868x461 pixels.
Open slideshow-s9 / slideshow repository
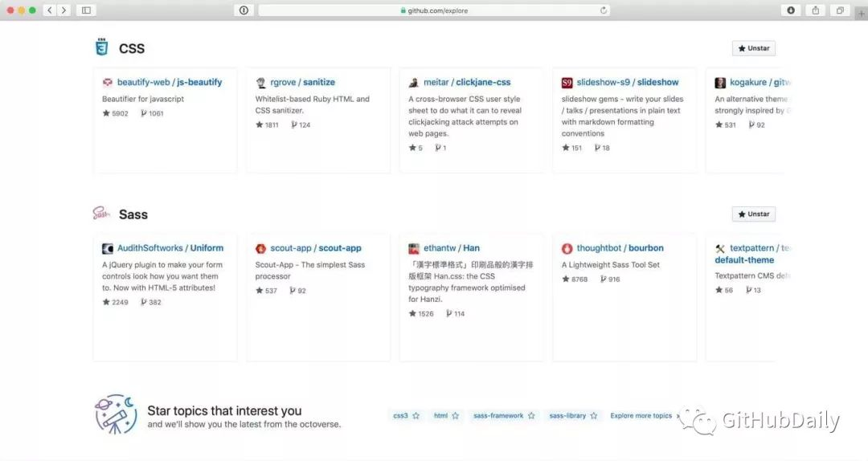tap(628, 82)
